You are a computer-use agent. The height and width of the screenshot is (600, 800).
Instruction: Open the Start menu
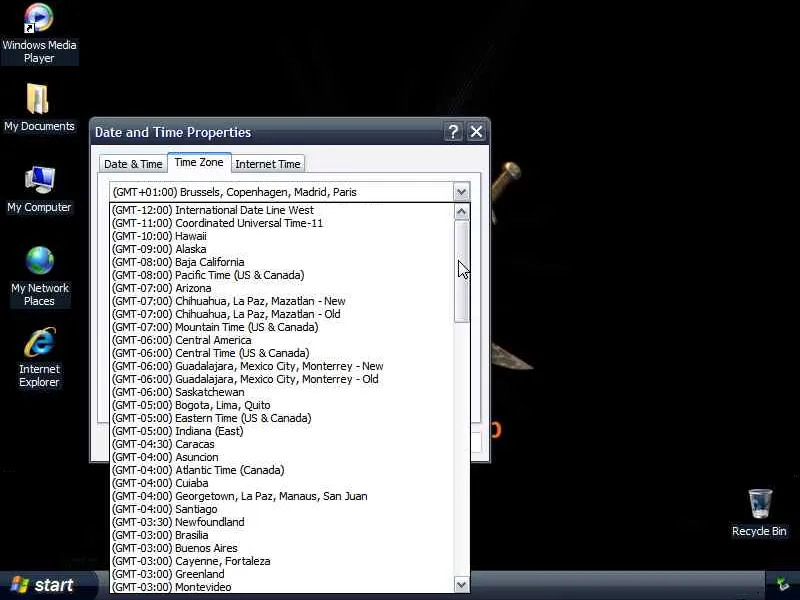(49, 585)
